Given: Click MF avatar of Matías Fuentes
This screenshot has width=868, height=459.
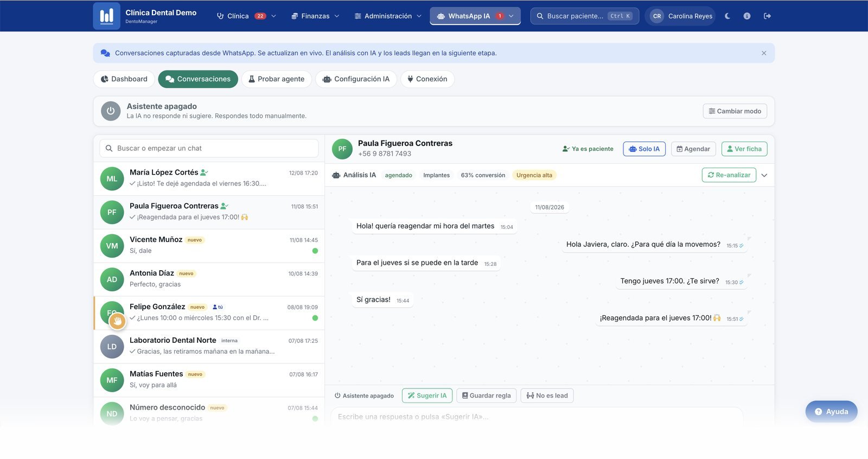Looking at the screenshot, I should point(112,380).
